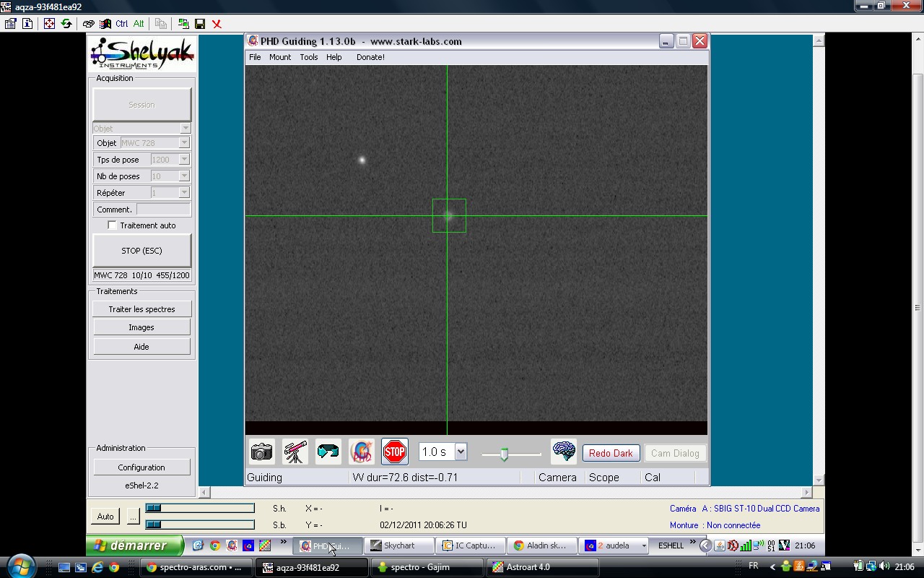
Task: Open the Mount menu in PHD Guiding
Action: [x=280, y=57]
